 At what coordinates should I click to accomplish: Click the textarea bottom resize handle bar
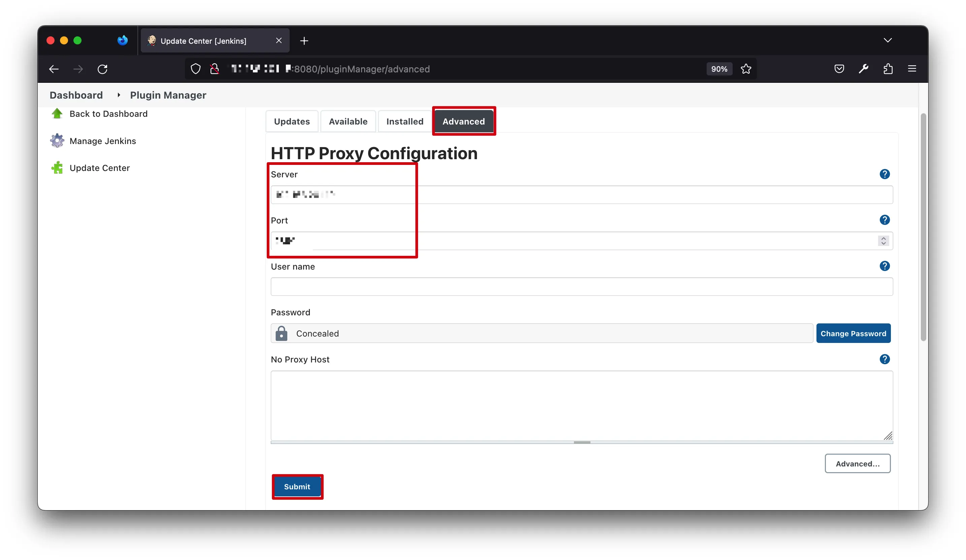581,443
